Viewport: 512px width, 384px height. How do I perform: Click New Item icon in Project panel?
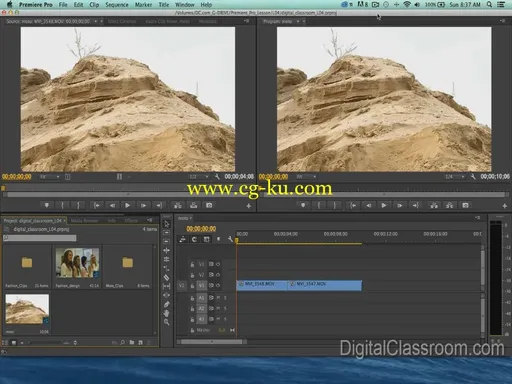[x=140, y=342]
